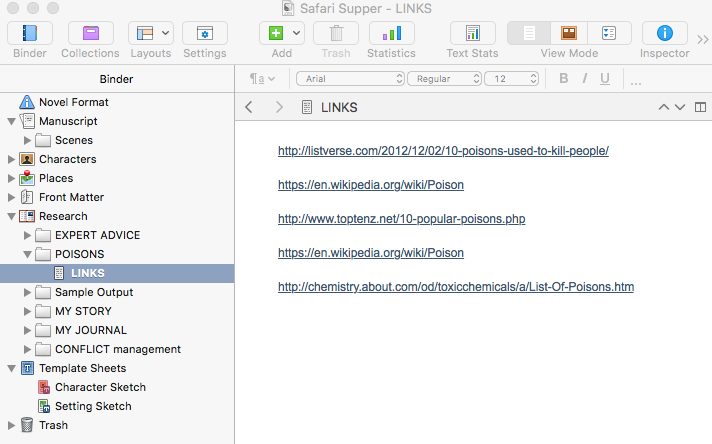
Task: Open the Text Stats tool
Action: (472, 33)
